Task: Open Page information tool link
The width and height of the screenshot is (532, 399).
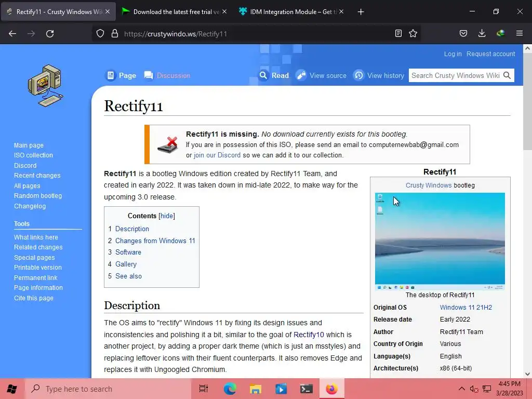Action: click(38, 288)
